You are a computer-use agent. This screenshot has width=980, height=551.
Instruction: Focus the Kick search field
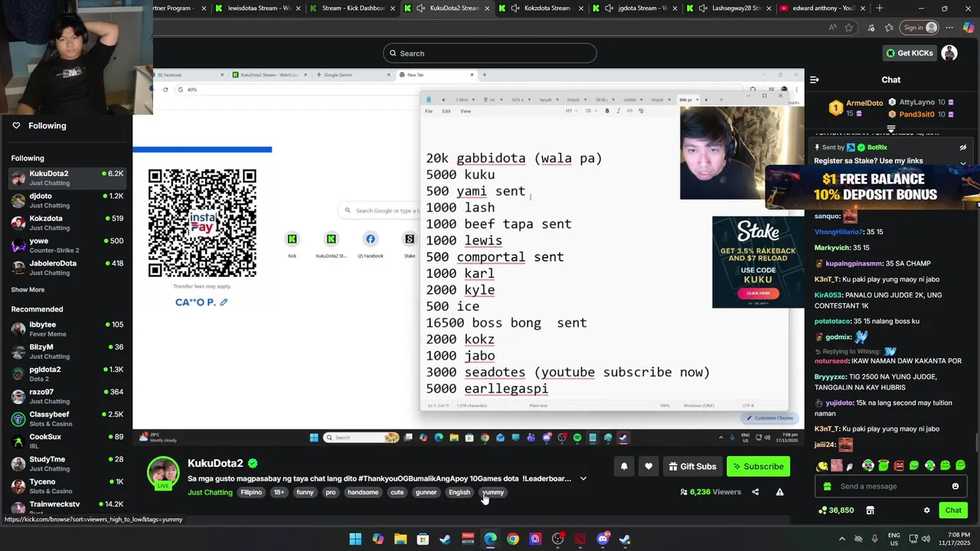[490, 53]
